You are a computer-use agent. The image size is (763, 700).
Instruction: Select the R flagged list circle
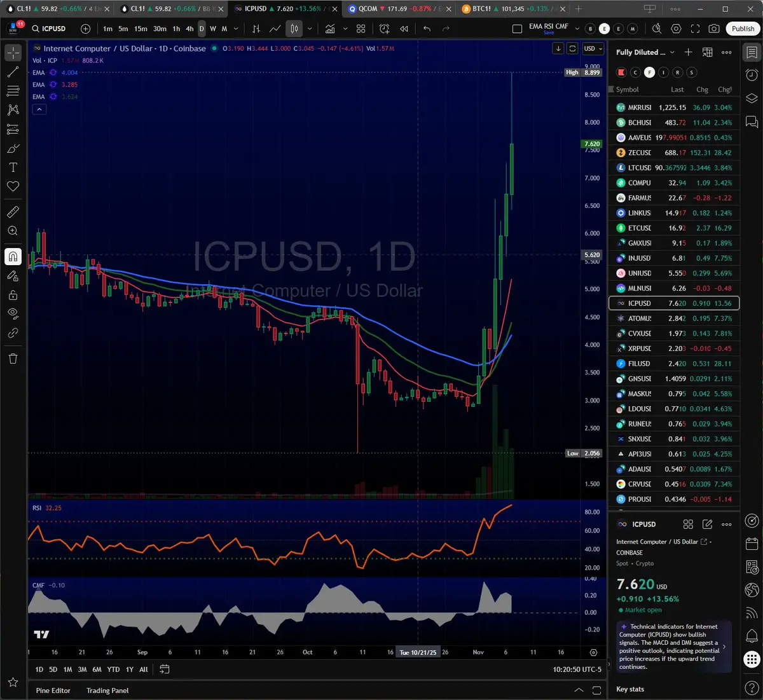677,72
